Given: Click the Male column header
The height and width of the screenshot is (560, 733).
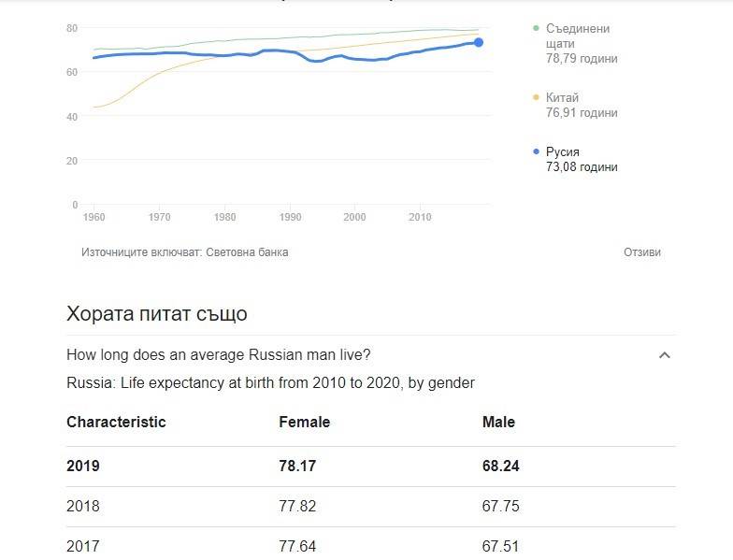Looking at the screenshot, I should coord(498,423).
